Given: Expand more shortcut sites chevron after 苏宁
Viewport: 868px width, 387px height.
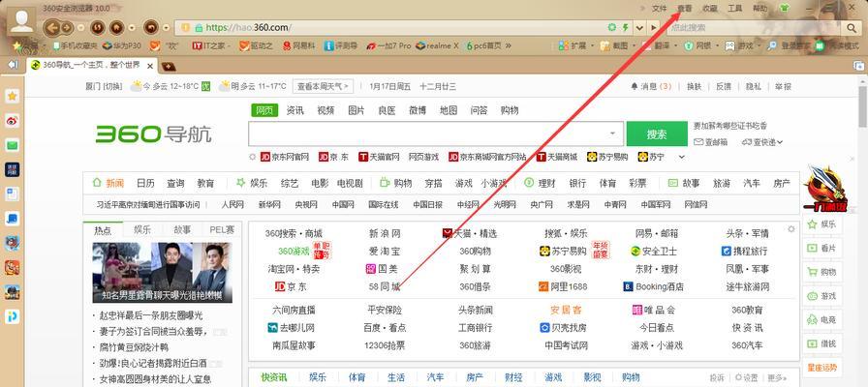Looking at the screenshot, I should pyautogui.click(x=681, y=157).
